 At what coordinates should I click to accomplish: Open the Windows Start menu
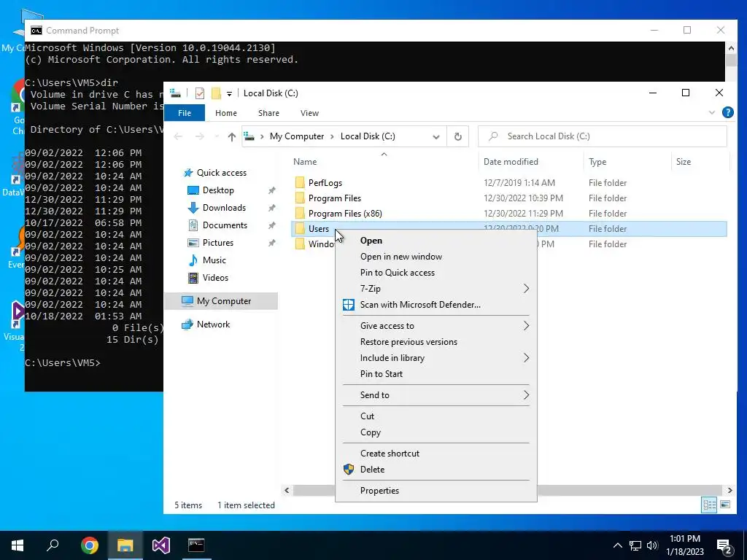pos(18,545)
